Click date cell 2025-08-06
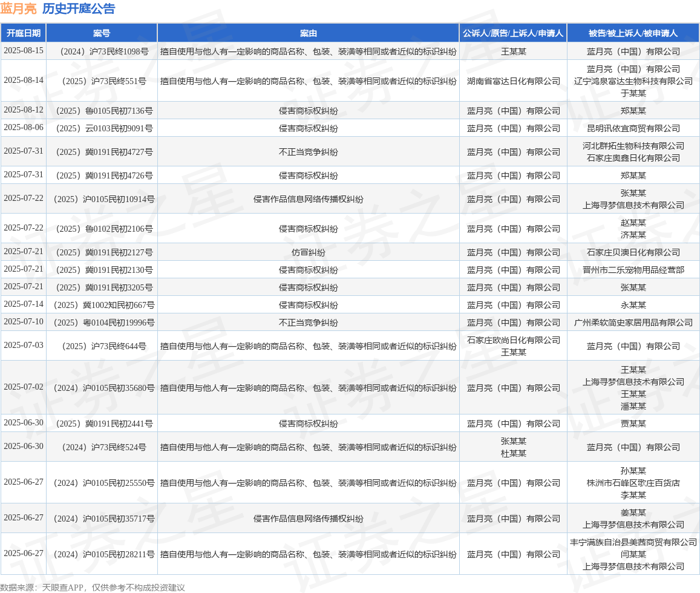This screenshot has width=700, height=593. 23,127
